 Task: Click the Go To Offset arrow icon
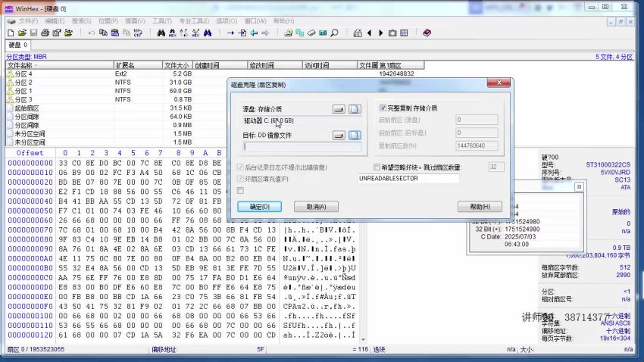(230, 33)
